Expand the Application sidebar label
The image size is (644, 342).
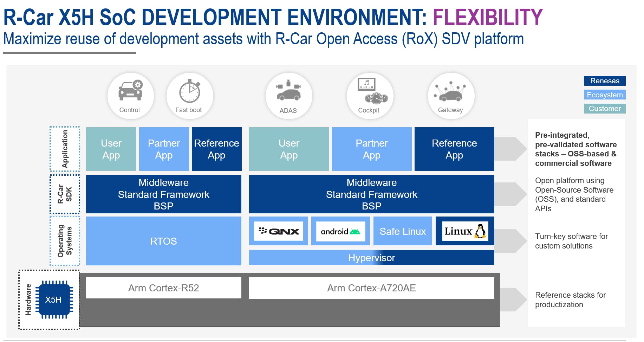[x=65, y=149]
